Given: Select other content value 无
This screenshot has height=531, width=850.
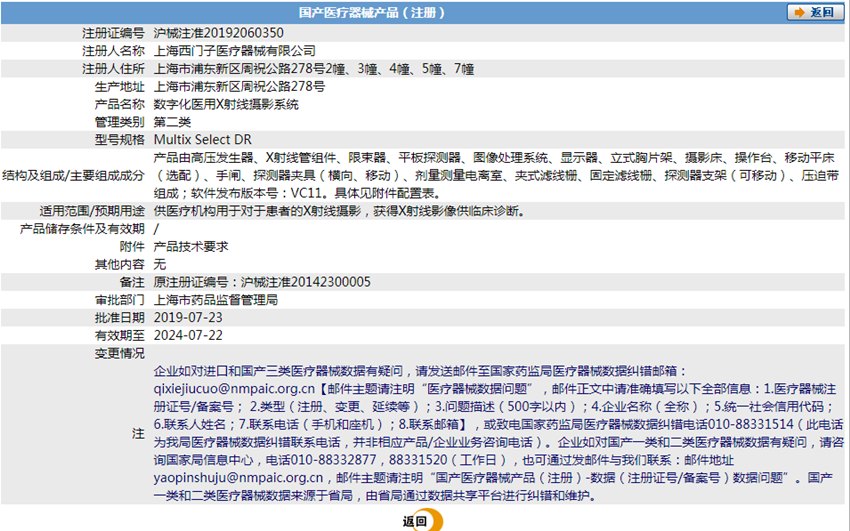Looking at the screenshot, I should pyautogui.click(x=159, y=264).
